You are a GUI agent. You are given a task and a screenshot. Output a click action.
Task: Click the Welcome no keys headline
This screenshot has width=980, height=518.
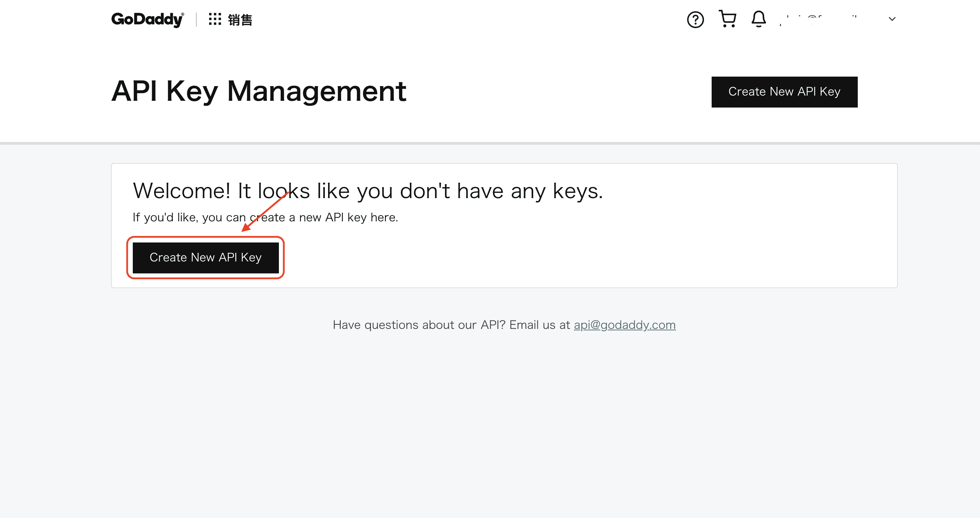tap(367, 191)
